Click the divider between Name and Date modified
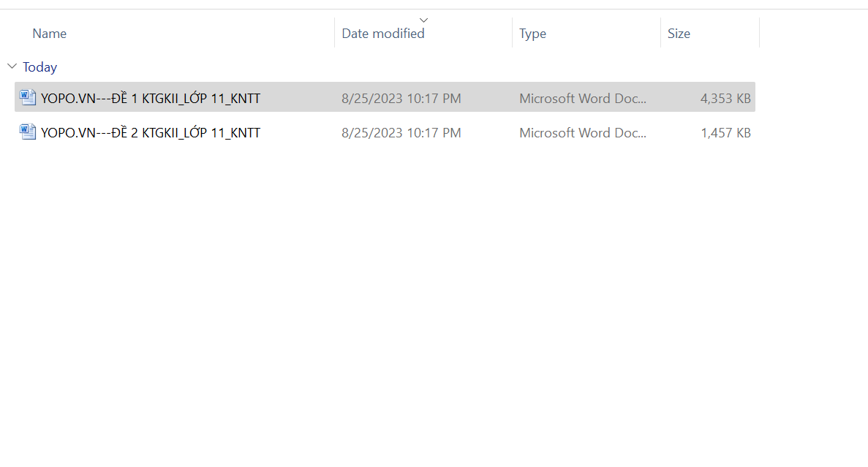 pyautogui.click(x=335, y=34)
